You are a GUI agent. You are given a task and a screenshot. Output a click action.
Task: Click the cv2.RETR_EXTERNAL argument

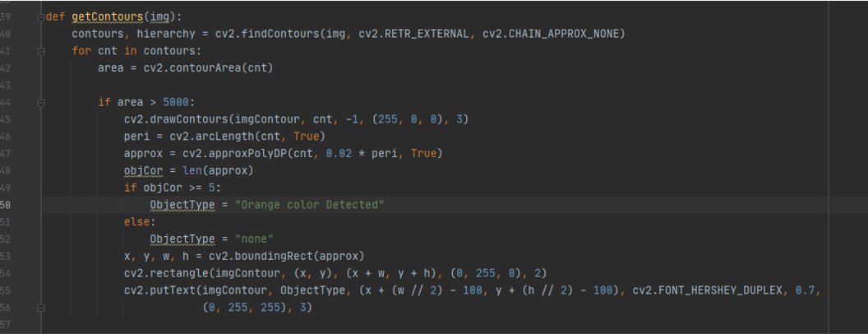pos(414,35)
